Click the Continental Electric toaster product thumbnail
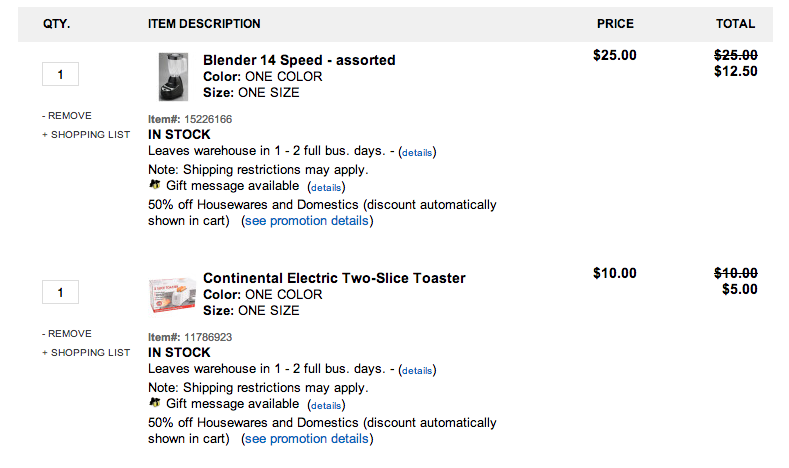This screenshot has width=789, height=468. [172, 295]
